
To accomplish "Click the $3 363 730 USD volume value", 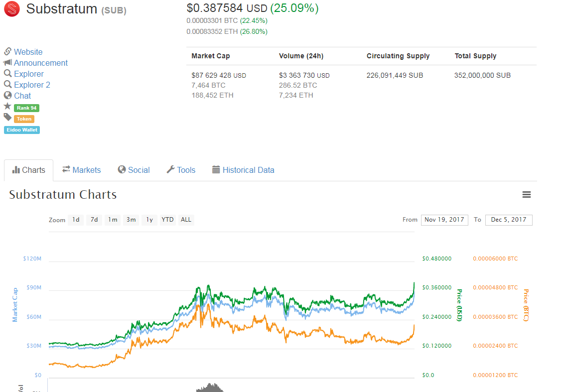I will (304, 75).
